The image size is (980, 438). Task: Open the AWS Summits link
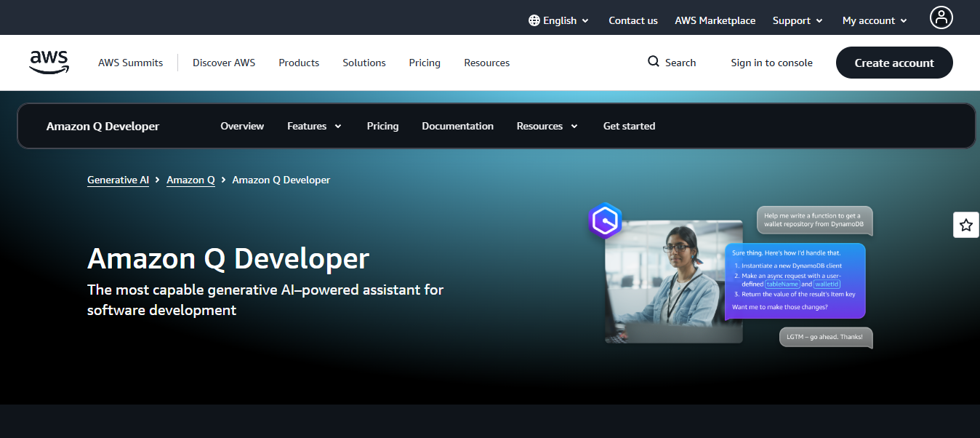131,63
